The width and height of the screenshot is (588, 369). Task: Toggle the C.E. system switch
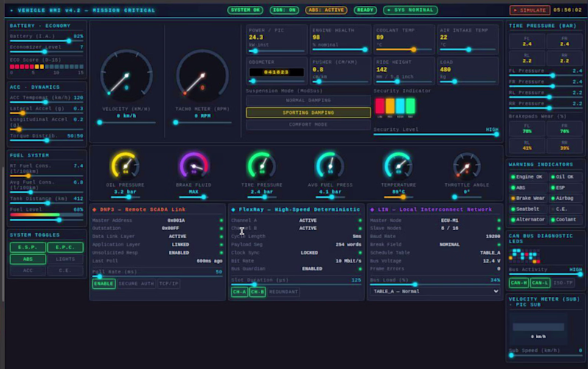click(x=65, y=271)
